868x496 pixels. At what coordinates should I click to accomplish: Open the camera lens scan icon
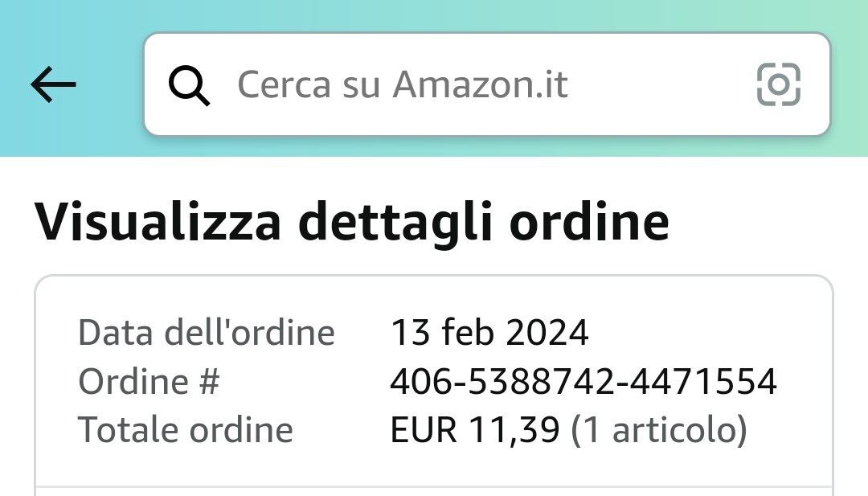tap(778, 84)
